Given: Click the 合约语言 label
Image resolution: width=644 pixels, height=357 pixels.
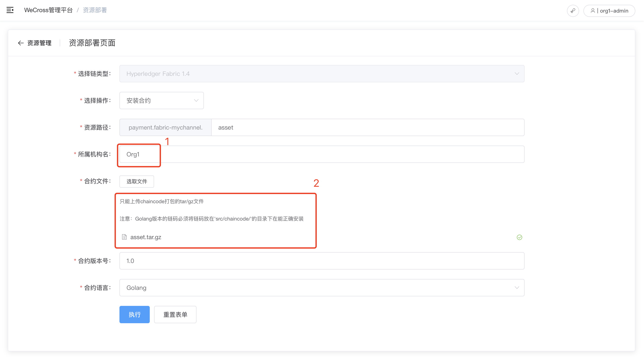Looking at the screenshot, I should (98, 288).
